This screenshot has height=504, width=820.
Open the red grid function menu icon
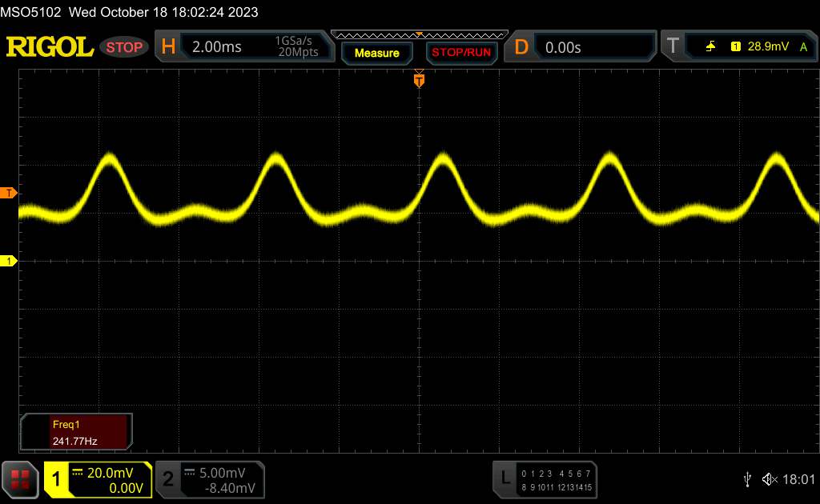coord(20,479)
